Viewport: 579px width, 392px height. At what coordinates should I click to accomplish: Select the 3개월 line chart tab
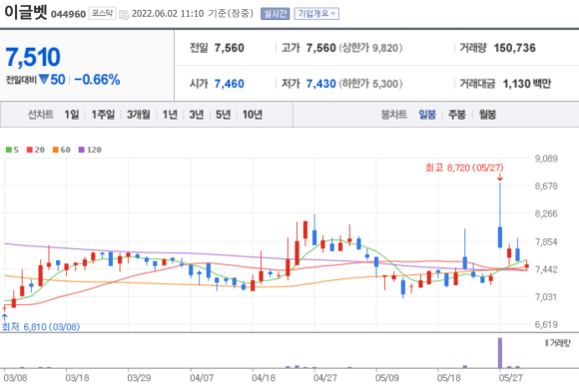click(x=139, y=115)
